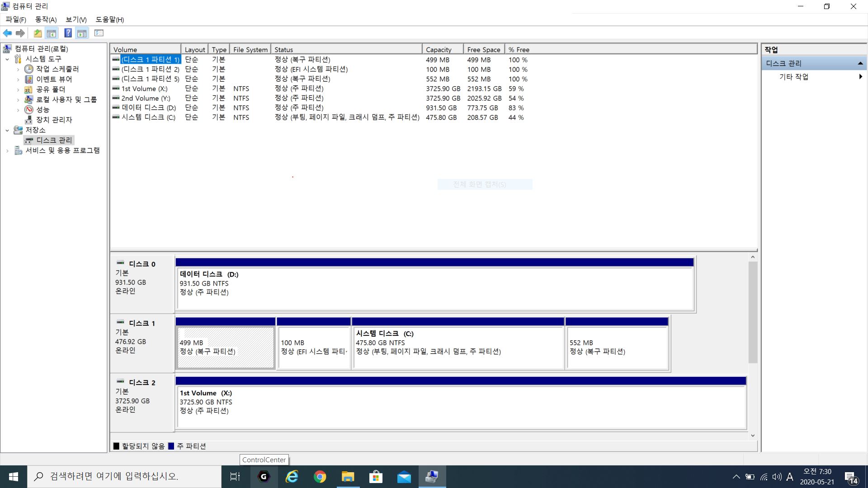The width and height of the screenshot is (868, 488).
Task: Open the 동작(A) menu
Action: (46, 19)
